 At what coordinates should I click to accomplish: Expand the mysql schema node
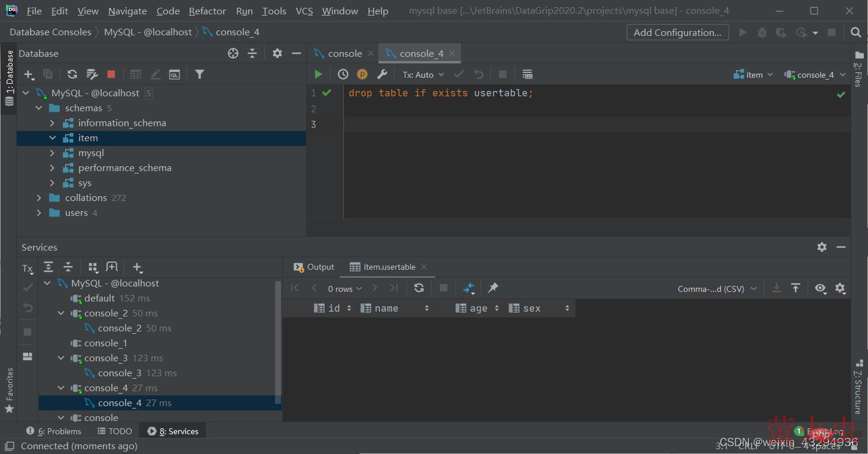click(x=52, y=153)
